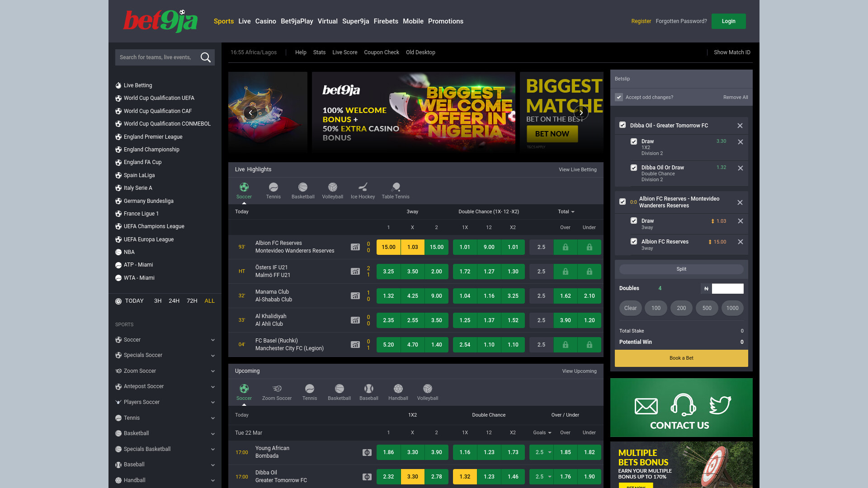
Task: Open Live Score link
Action: [345, 52]
